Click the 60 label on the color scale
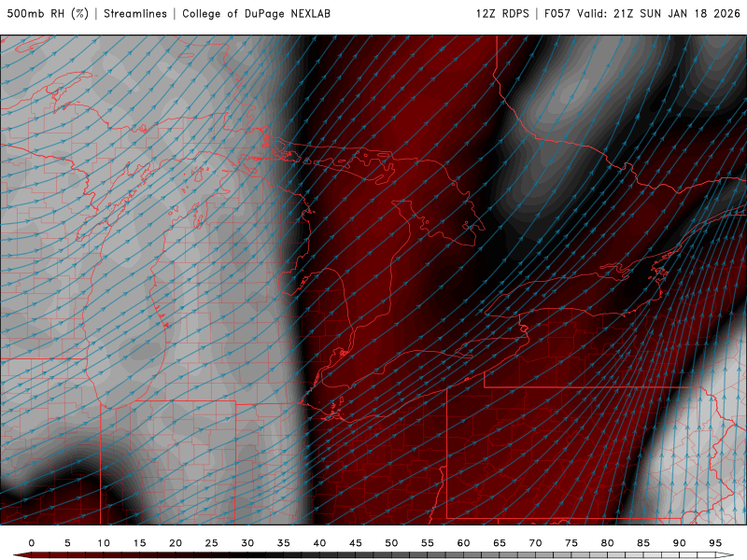The height and width of the screenshot is (560, 747). [463, 543]
